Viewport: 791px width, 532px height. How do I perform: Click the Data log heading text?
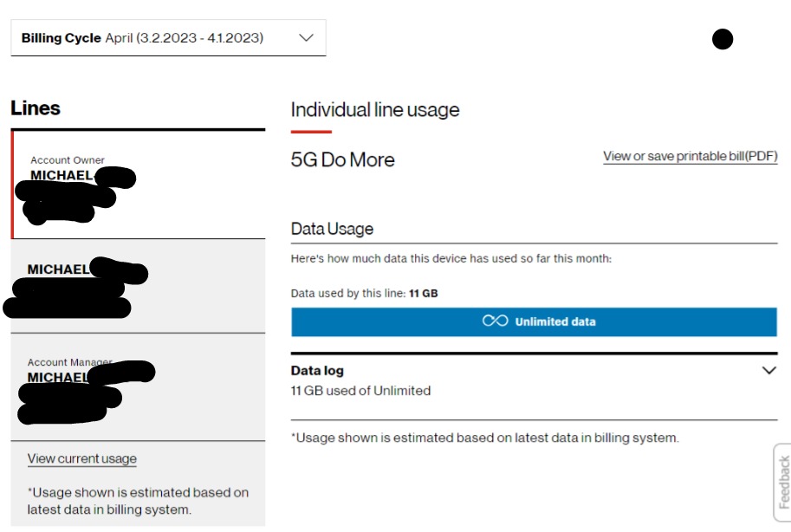317,370
